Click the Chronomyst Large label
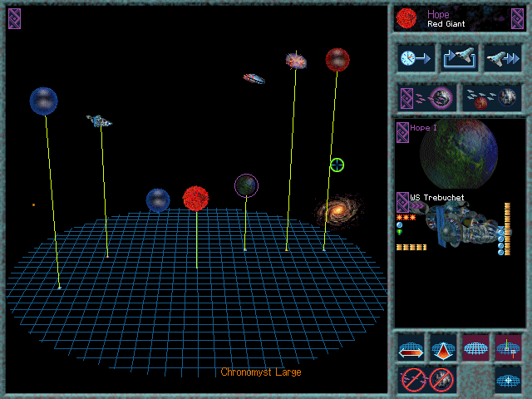This screenshot has width=532, height=399. click(x=261, y=372)
